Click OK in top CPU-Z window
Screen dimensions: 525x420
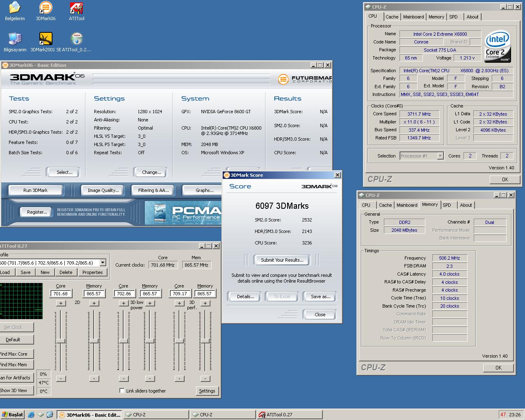coord(505,179)
